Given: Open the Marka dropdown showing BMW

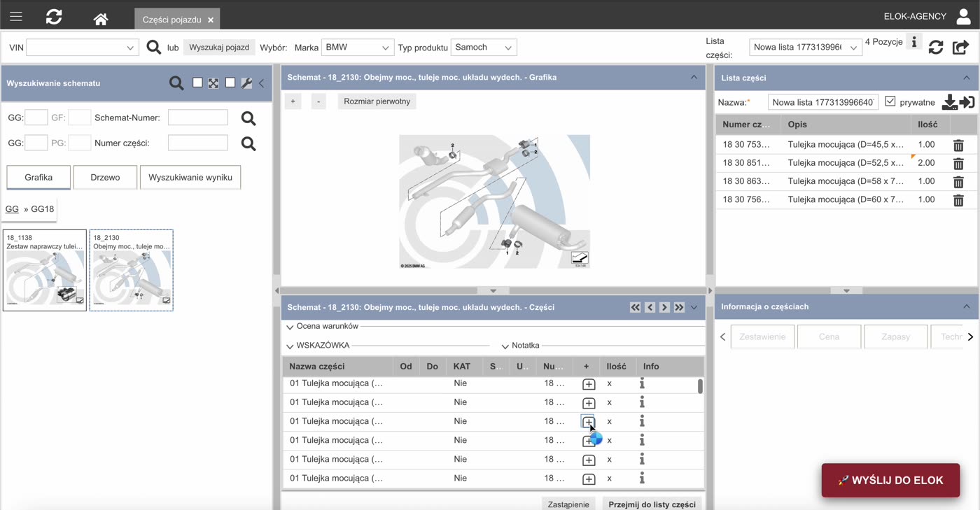Looking at the screenshot, I should coord(357,48).
